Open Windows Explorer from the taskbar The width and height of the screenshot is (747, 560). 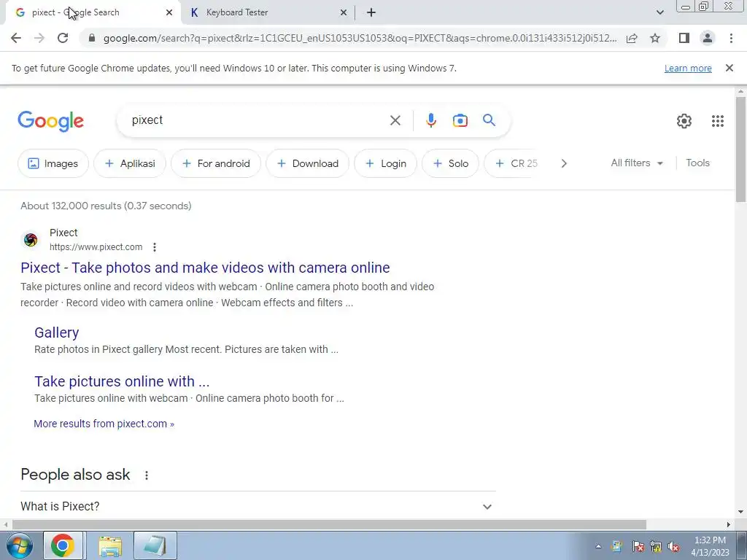tap(110, 545)
